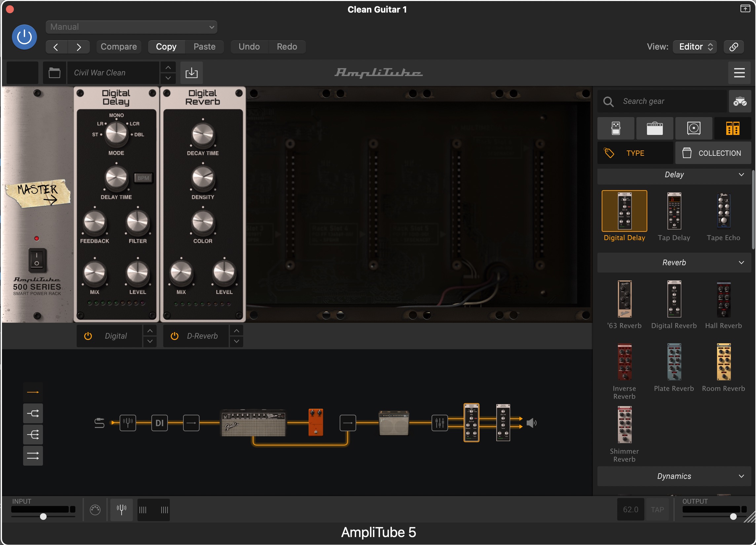Select the Fender amp head in chain
This screenshot has width=756, height=545.
tap(253, 423)
